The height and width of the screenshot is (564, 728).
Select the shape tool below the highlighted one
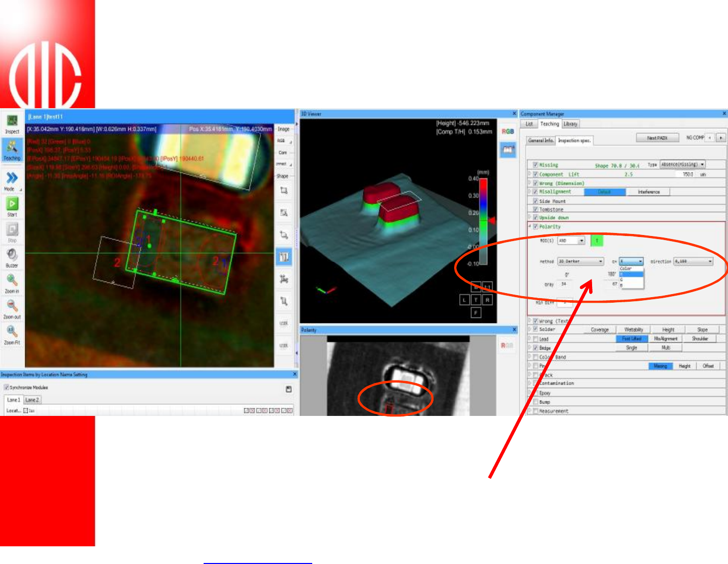284,279
